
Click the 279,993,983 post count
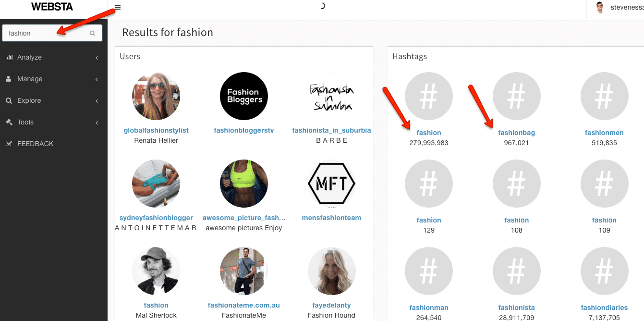(x=429, y=143)
